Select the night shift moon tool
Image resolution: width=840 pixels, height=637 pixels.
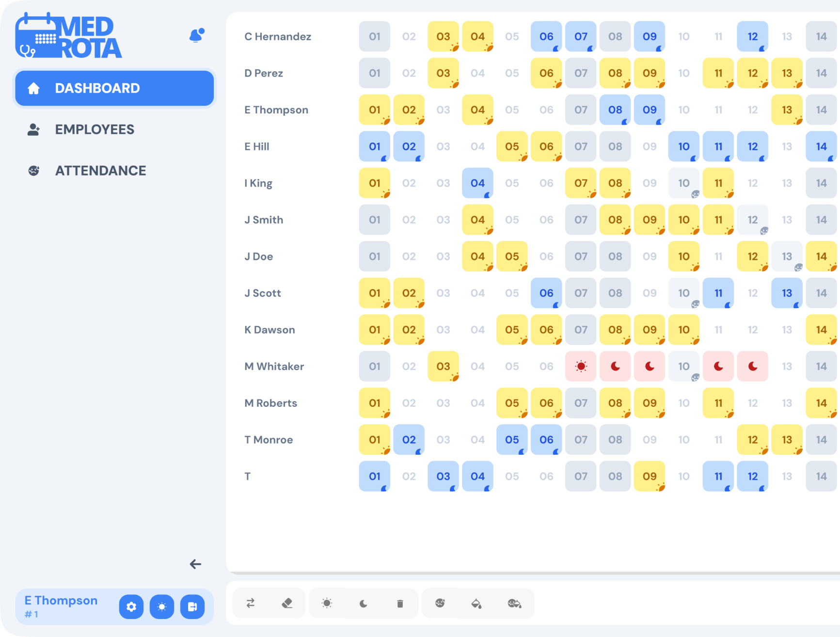click(x=363, y=604)
